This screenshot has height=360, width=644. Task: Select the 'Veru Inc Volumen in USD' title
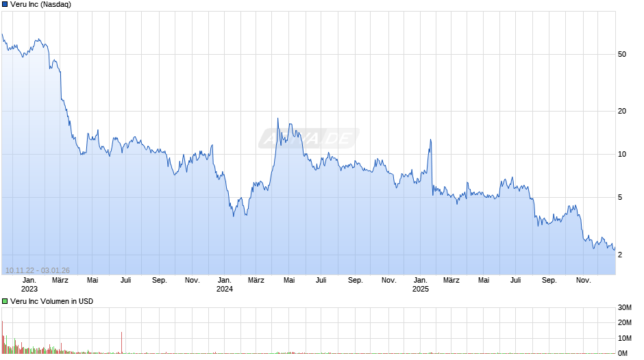point(52,301)
